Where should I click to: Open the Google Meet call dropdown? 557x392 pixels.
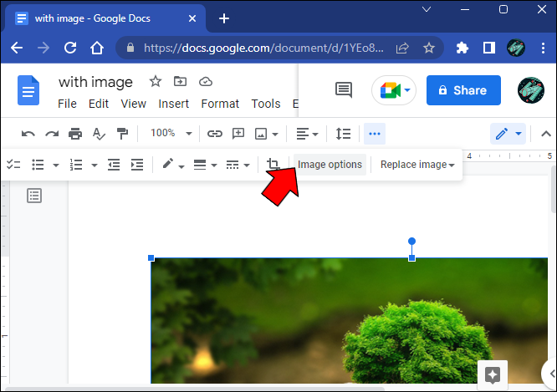click(394, 90)
